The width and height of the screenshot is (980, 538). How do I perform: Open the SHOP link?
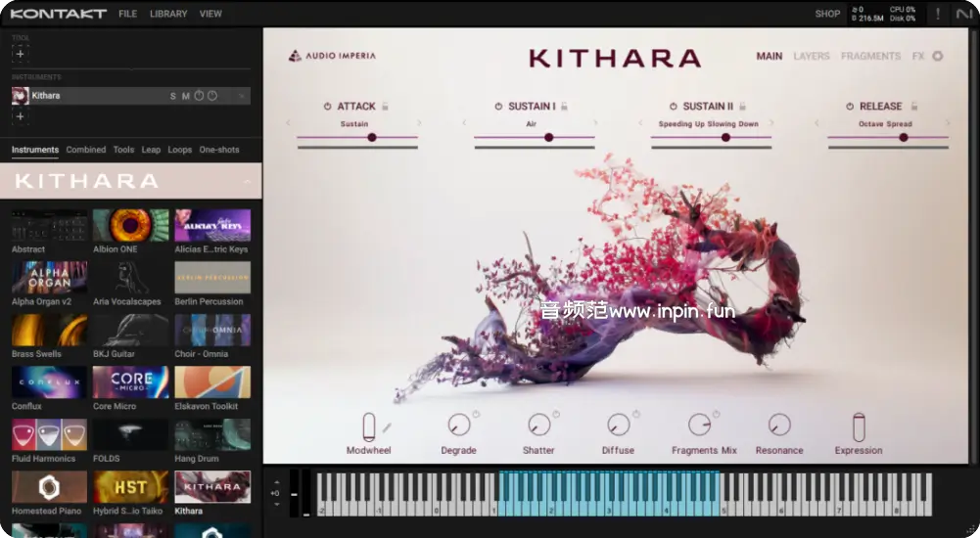click(827, 13)
